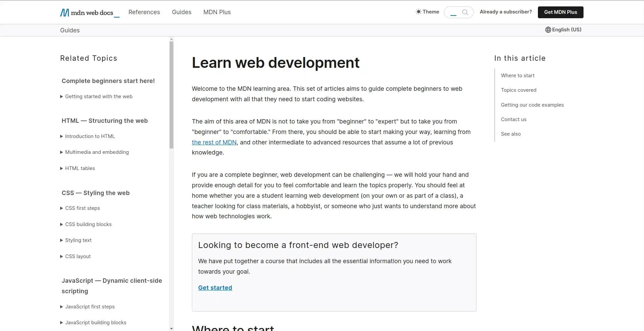Open the MDN Plus navigation menu
This screenshot has width=644, height=331.
(x=217, y=12)
